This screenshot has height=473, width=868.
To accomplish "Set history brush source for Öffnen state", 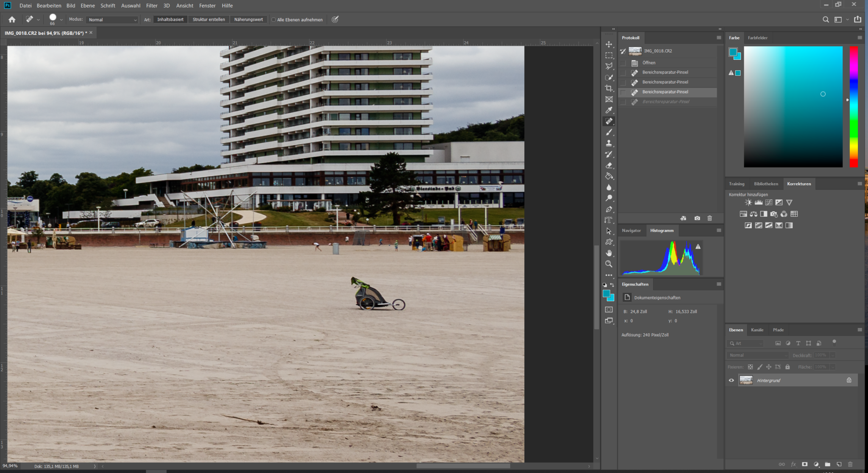I will pyautogui.click(x=623, y=63).
